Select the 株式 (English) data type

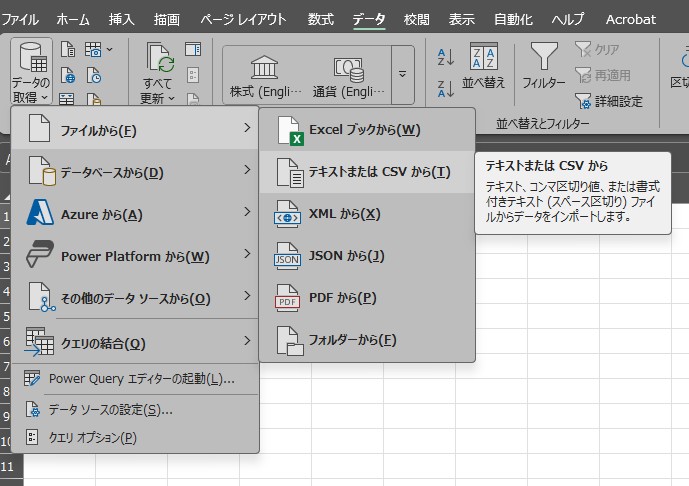(266, 76)
